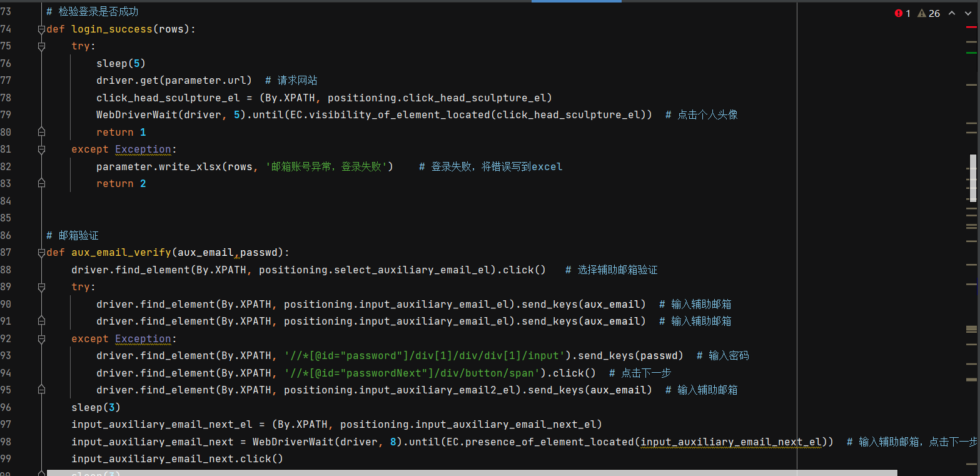980x476 pixels.
Task: Click input_auxiliary_email_next.click() on line 99
Action: click(177, 458)
